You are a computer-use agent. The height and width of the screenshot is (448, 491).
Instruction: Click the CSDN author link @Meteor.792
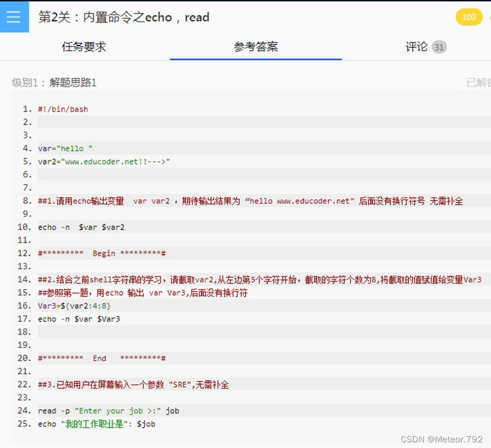click(442, 439)
